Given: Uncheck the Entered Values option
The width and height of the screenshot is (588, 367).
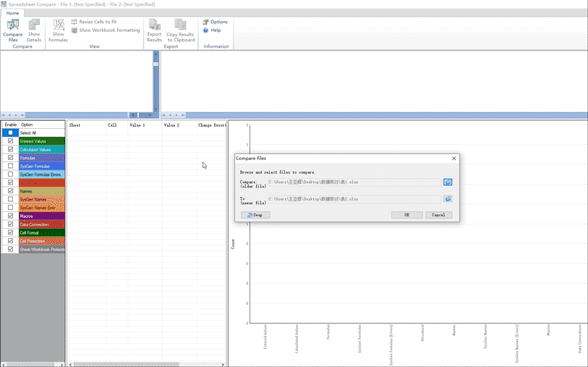Looking at the screenshot, I should pos(10,141).
